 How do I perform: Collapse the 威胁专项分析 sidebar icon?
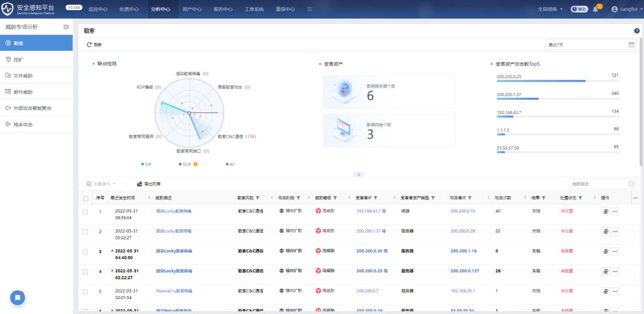pyautogui.click(x=66, y=27)
